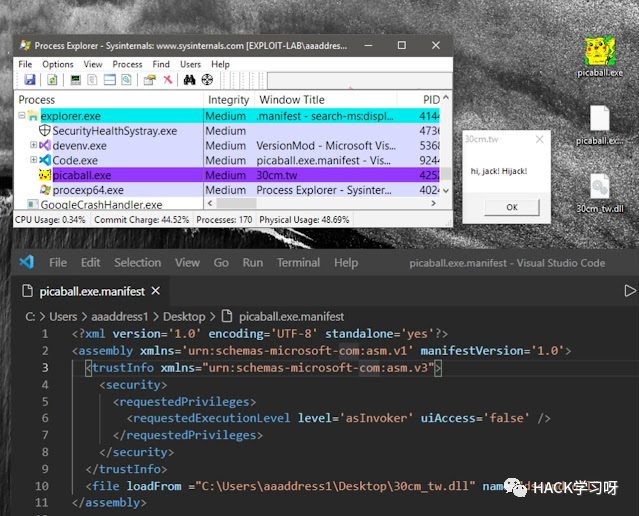Sort by the Process column header
This screenshot has height=516, width=639.
click(x=109, y=100)
